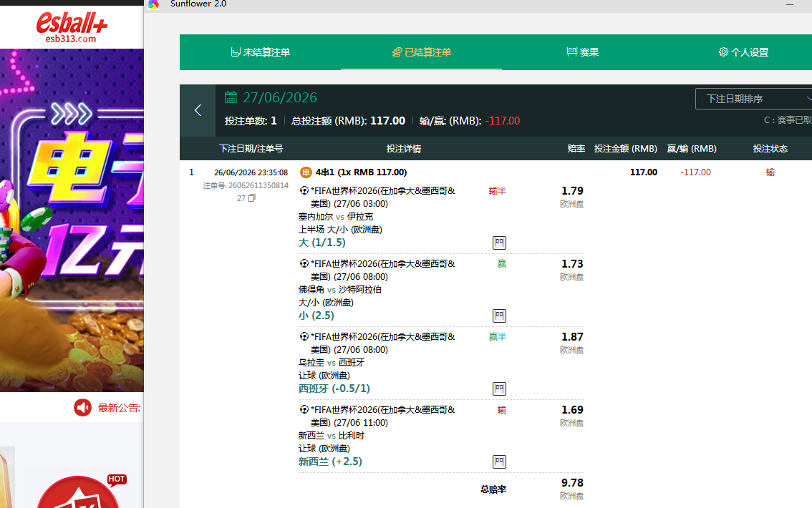View result icon for 乌拉圭 vs 西班牙
This screenshot has height=508, width=812.
[x=499, y=389]
